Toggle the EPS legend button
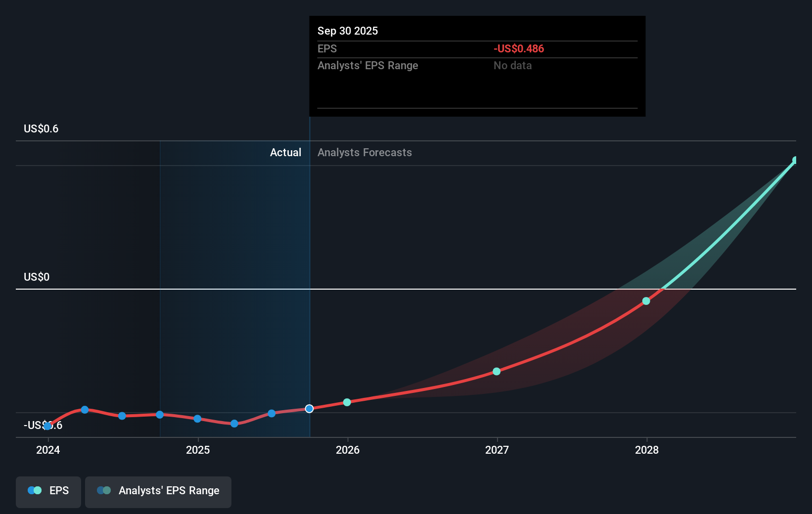 tap(48, 492)
